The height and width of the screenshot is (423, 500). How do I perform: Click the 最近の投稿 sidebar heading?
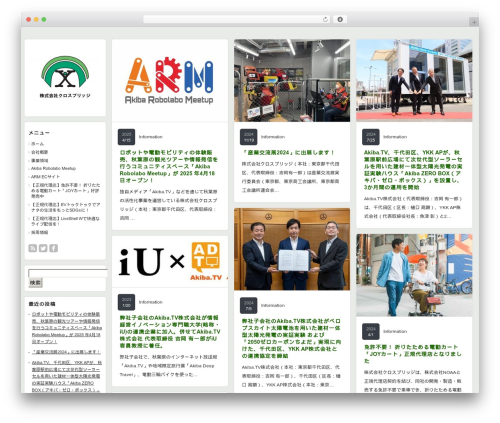tap(42, 304)
